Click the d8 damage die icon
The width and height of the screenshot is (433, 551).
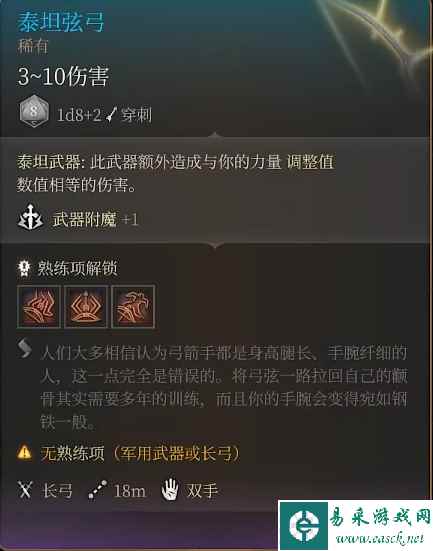coord(34,112)
